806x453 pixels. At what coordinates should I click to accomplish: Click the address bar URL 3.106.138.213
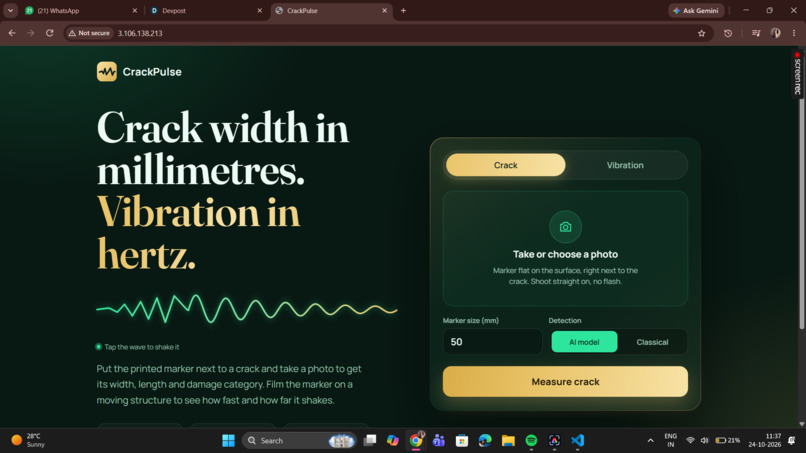pos(140,33)
